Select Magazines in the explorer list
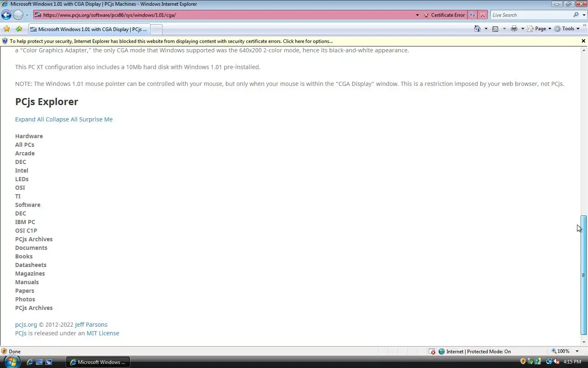 click(x=30, y=274)
